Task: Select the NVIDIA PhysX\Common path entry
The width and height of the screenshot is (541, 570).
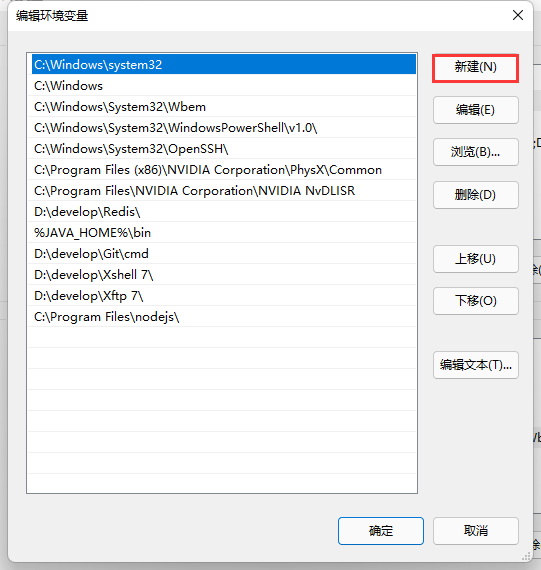Action: (222, 170)
